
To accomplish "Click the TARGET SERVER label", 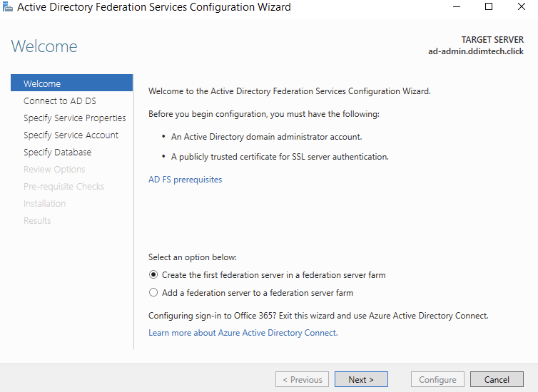I will point(492,40).
